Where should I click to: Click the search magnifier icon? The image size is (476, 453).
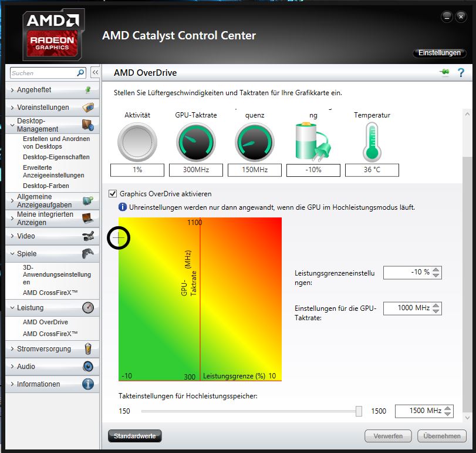tap(80, 73)
